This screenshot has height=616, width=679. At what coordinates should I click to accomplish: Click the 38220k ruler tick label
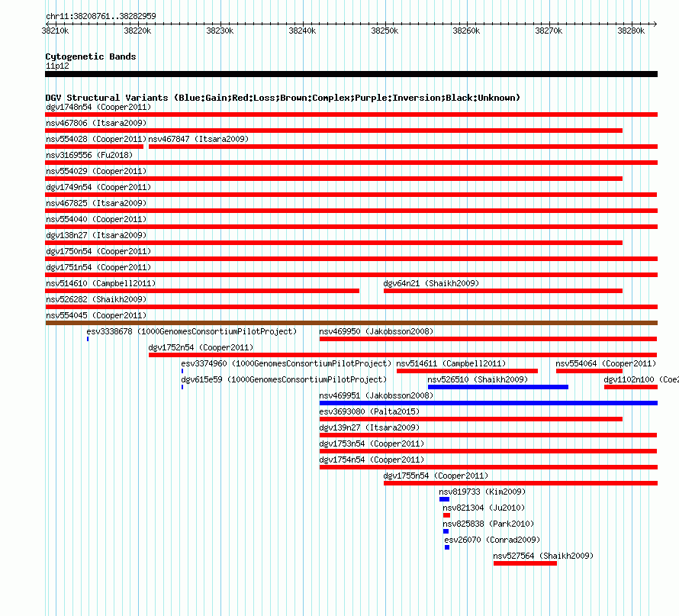pyautogui.click(x=137, y=31)
